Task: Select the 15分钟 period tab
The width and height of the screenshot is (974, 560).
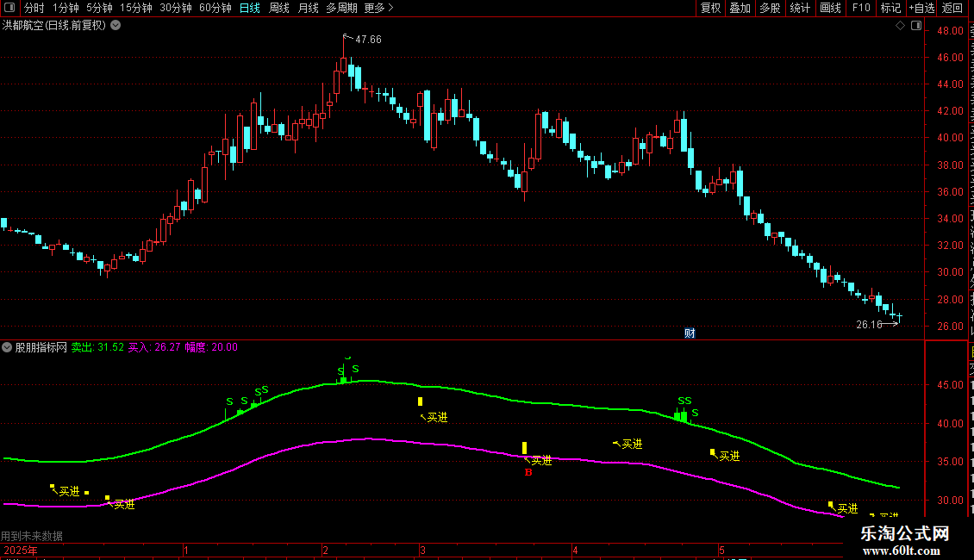Action: point(136,8)
